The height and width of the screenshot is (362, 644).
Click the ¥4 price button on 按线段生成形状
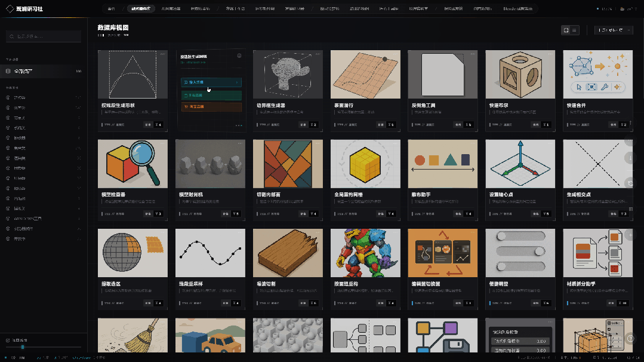point(158,124)
